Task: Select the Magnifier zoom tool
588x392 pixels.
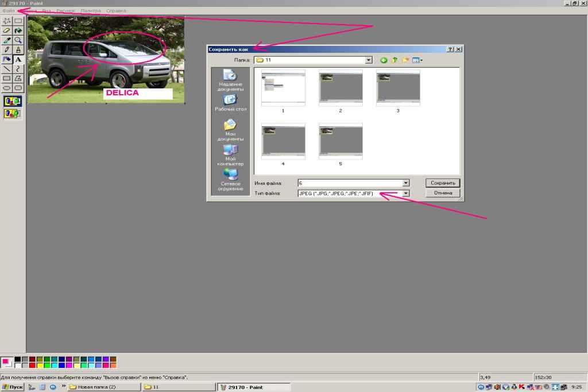Action: click(18, 40)
